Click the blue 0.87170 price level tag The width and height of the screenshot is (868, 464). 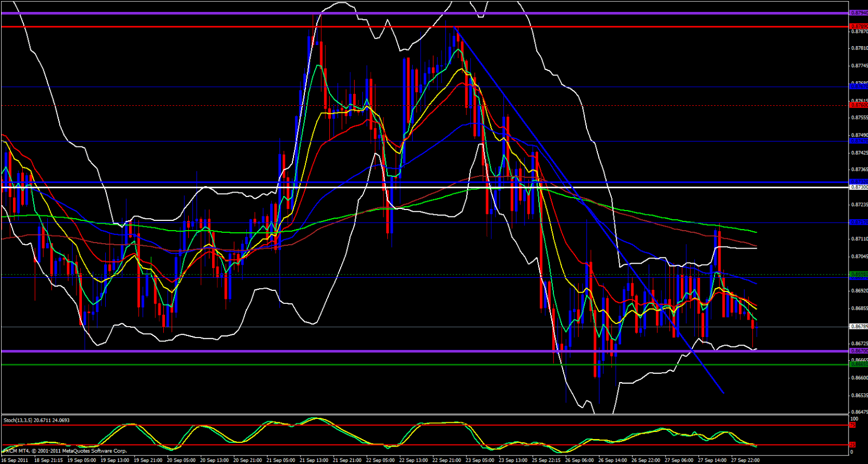click(859, 223)
